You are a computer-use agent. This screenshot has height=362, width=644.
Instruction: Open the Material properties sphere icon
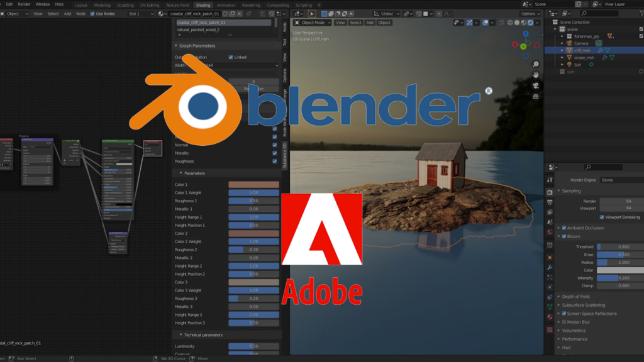click(x=550, y=317)
